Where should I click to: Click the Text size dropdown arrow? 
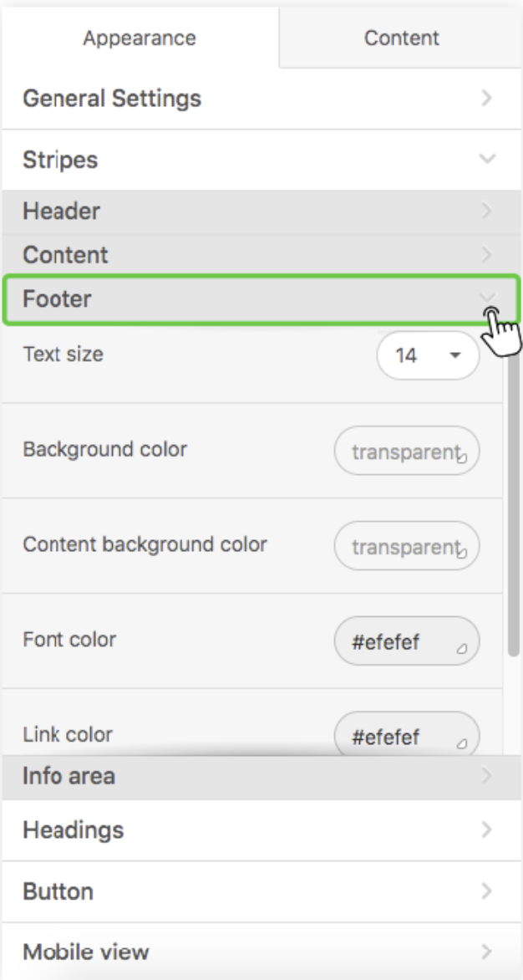(455, 355)
